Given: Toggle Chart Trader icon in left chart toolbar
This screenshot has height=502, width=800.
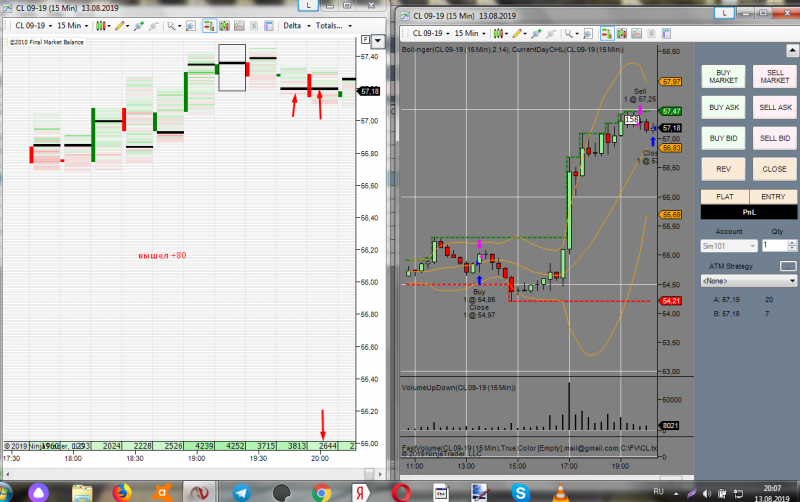Looking at the screenshot, I should point(209,26).
